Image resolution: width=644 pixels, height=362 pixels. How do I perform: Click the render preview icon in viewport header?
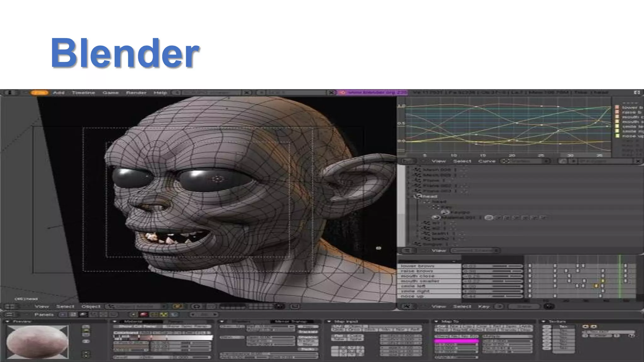295,306
